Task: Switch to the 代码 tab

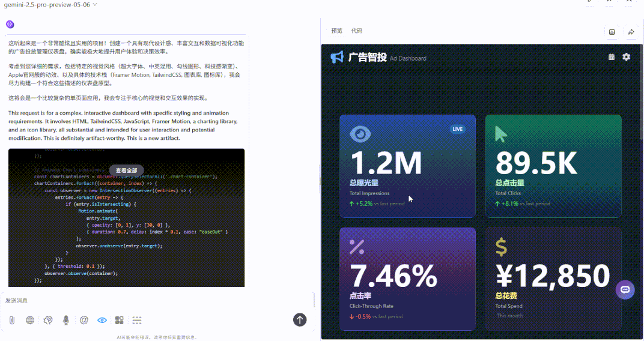Action: [x=356, y=31]
